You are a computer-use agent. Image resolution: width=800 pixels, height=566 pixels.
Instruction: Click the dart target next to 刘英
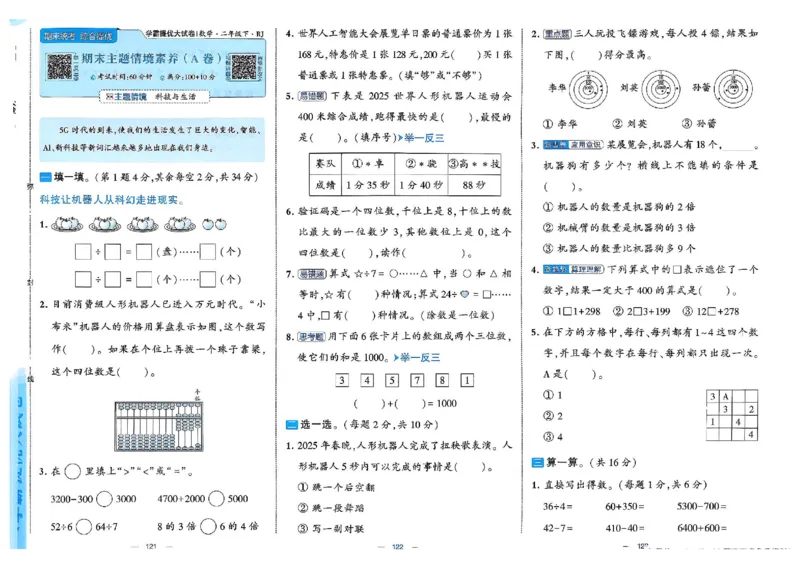(x=661, y=89)
